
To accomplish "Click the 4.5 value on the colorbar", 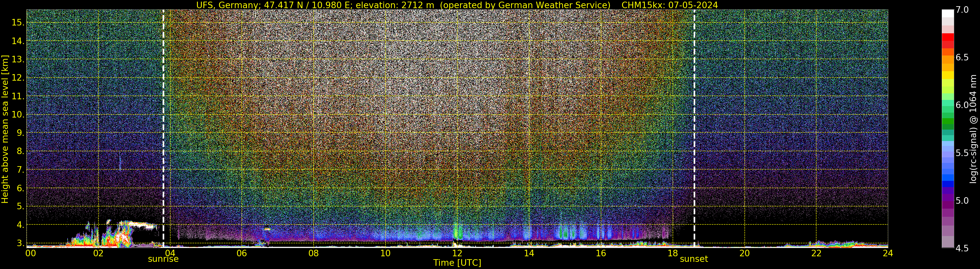I will point(962,248).
